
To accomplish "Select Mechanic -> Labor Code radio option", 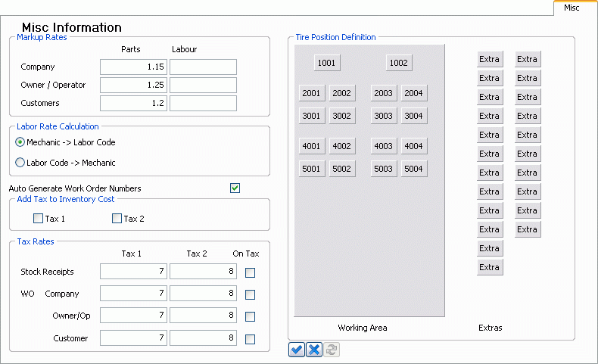I will (20, 142).
